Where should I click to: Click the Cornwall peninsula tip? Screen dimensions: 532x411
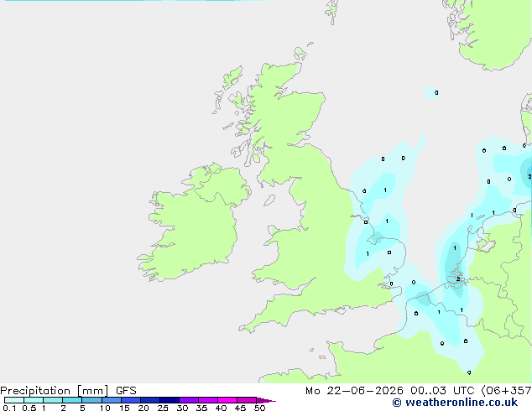tap(245, 328)
